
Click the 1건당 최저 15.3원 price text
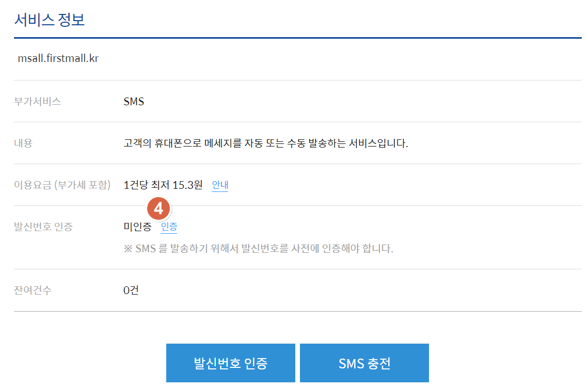pos(163,185)
